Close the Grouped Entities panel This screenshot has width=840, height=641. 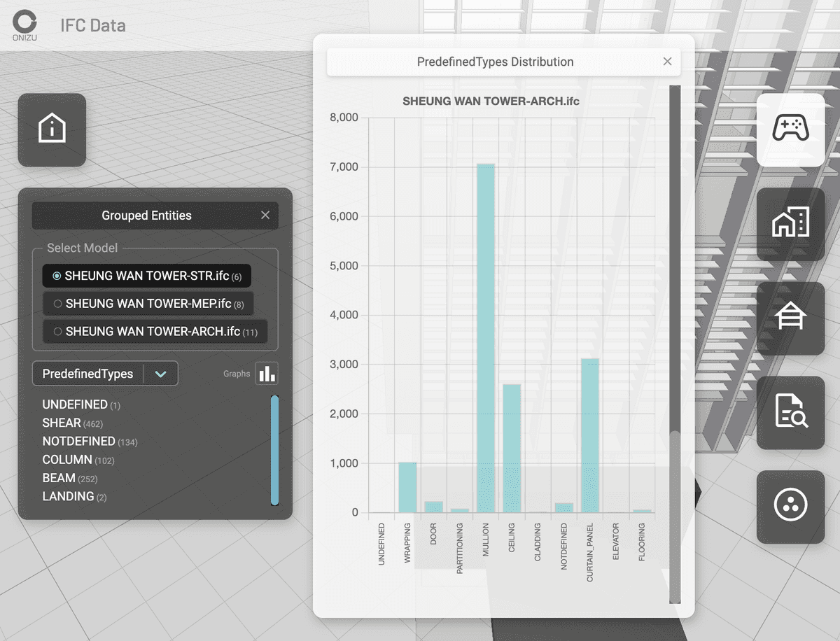265,216
